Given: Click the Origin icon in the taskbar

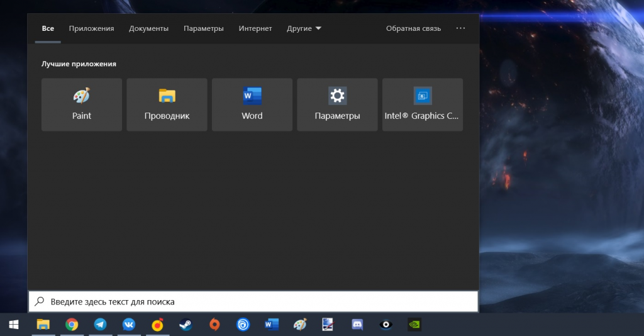Looking at the screenshot, I should coord(214,325).
